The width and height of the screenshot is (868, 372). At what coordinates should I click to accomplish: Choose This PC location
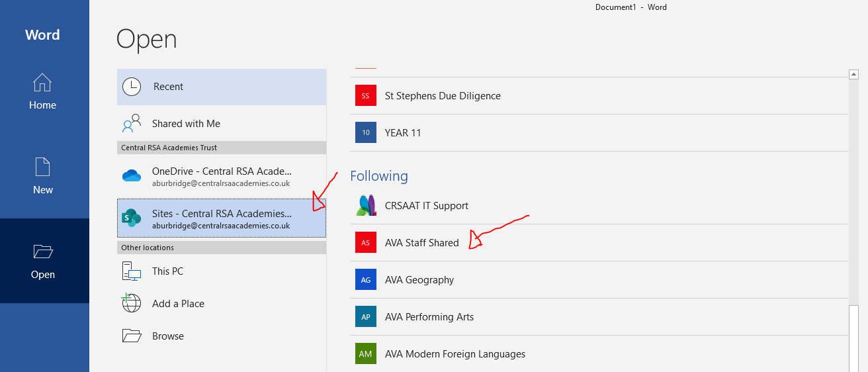point(222,271)
